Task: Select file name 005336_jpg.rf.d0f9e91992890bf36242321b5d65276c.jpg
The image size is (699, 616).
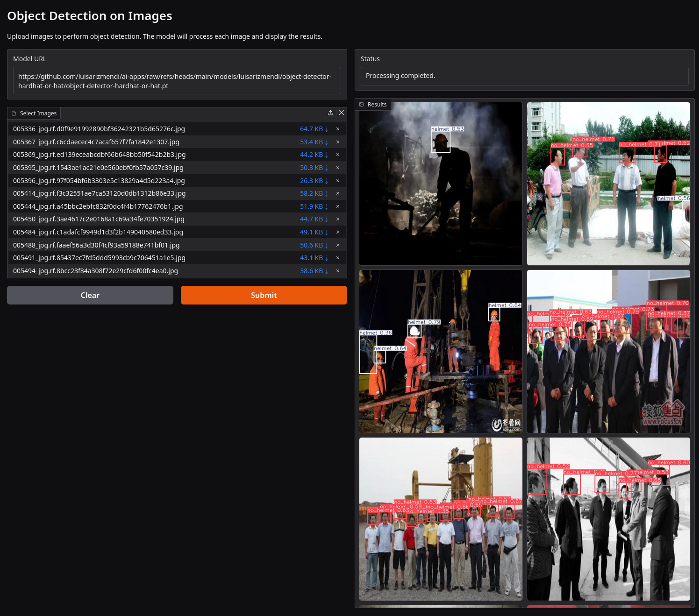Action: (99, 129)
